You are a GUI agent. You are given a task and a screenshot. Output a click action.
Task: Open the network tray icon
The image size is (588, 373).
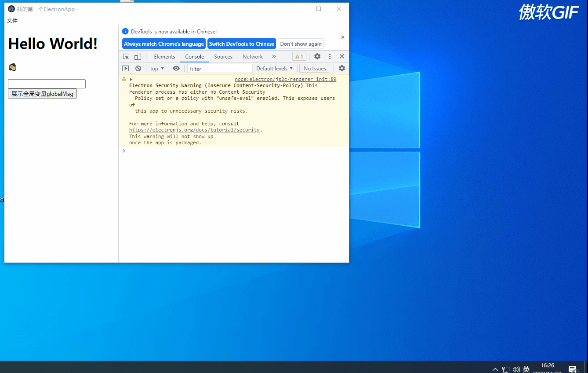tap(506, 369)
